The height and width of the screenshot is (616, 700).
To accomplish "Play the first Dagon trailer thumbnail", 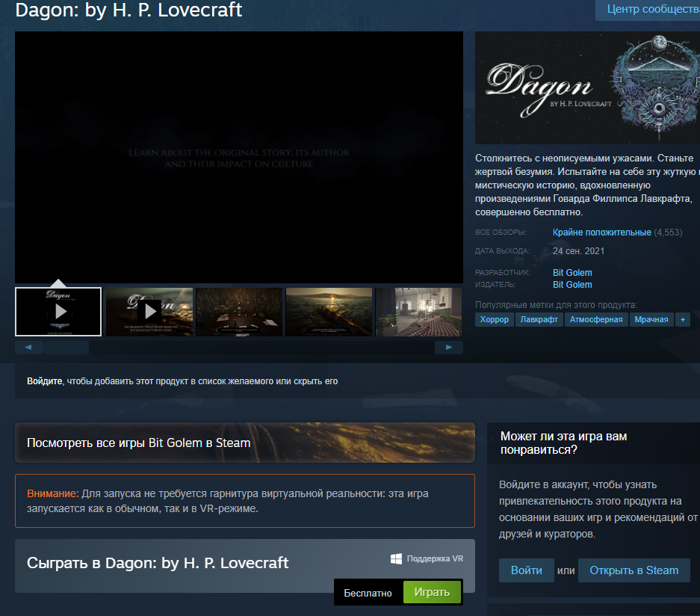I will 58,311.
